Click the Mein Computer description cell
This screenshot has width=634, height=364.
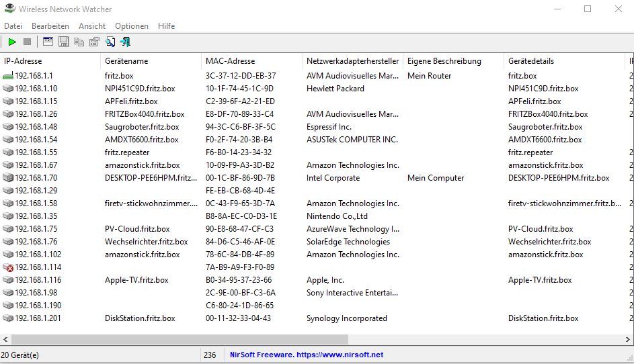(x=436, y=178)
